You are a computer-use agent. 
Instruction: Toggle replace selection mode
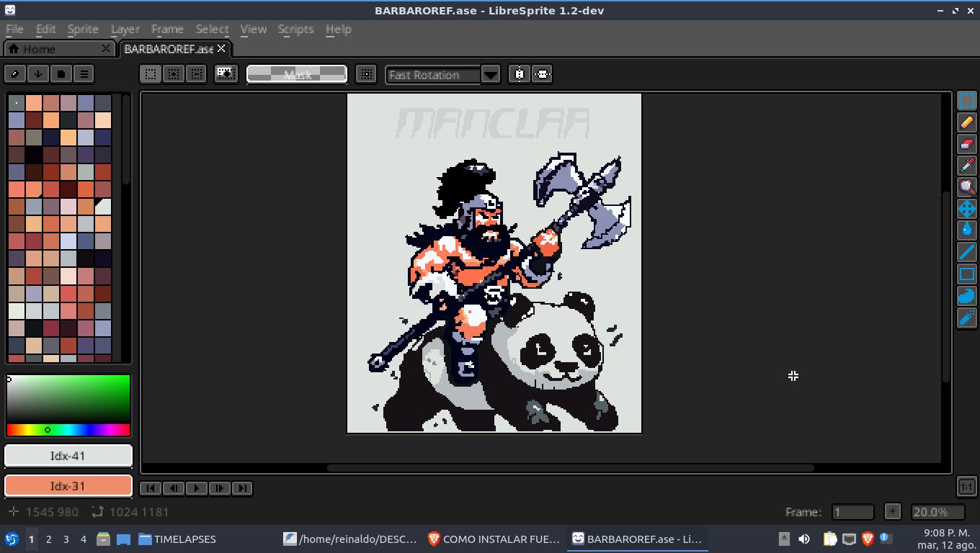[x=151, y=73]
